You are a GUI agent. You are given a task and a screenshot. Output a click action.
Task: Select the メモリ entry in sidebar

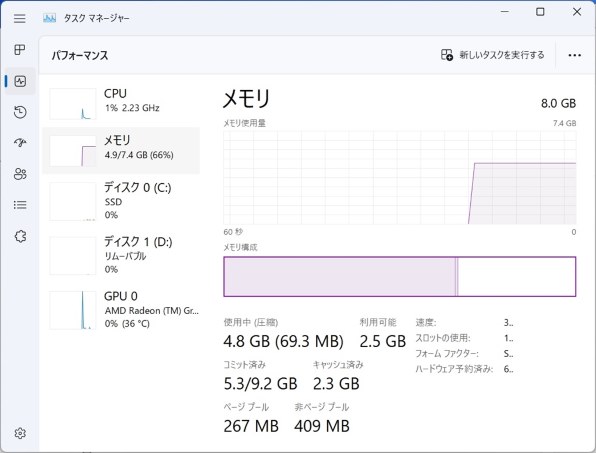pos(121,150)
